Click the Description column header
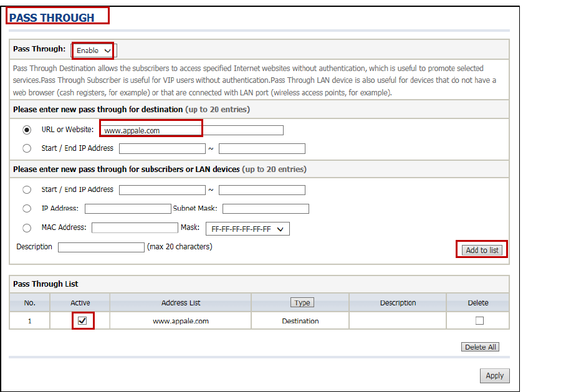561x392 pixels. point(398,303)
